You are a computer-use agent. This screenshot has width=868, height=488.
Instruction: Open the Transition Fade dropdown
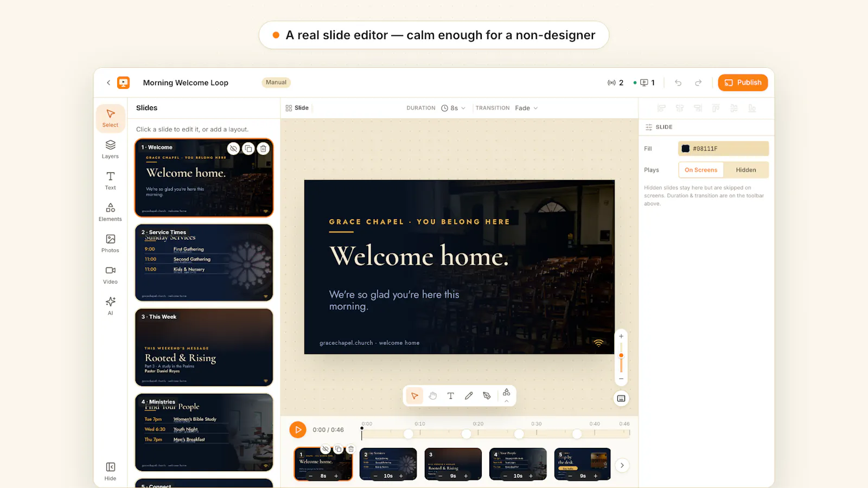click(x=526, y=108)
